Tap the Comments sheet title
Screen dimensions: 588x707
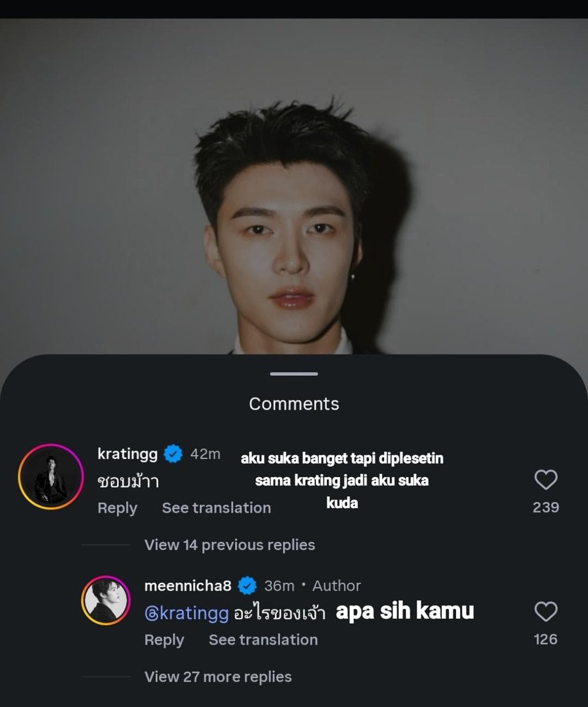pos(294,404)
